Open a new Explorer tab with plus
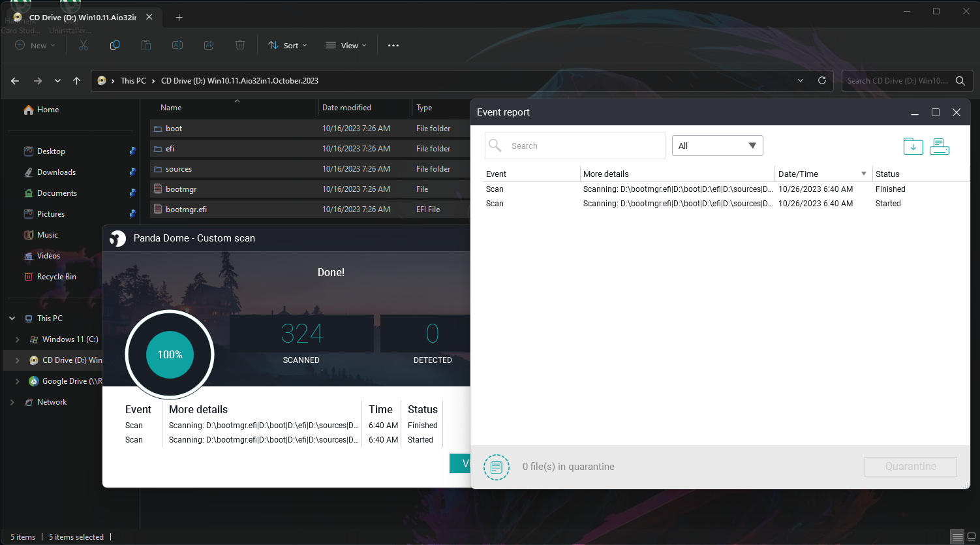 (x=179, y=18)
